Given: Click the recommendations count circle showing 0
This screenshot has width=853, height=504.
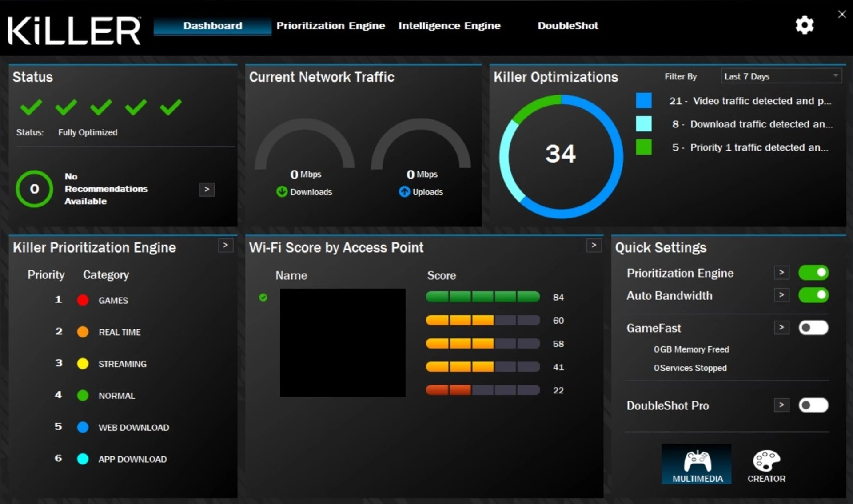Looking at the screenshot, I should [34, 189].
